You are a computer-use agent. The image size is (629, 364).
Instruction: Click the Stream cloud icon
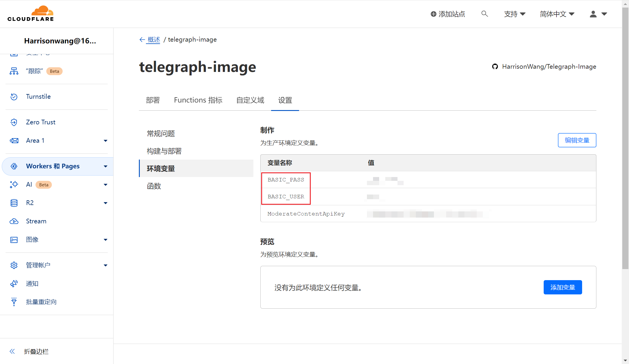click(x=14, y=221)
